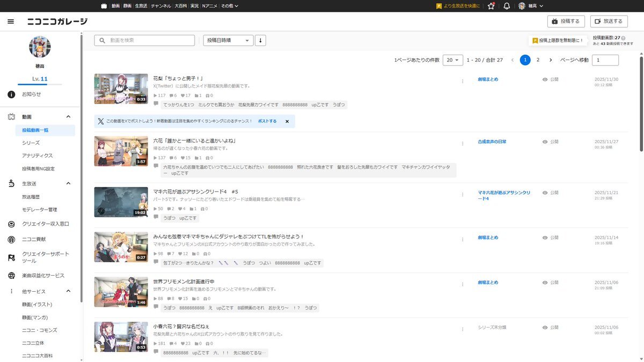
Task: Dismiss the X post promotion banner
Action: pyautogui.click(x=287, y=121)
